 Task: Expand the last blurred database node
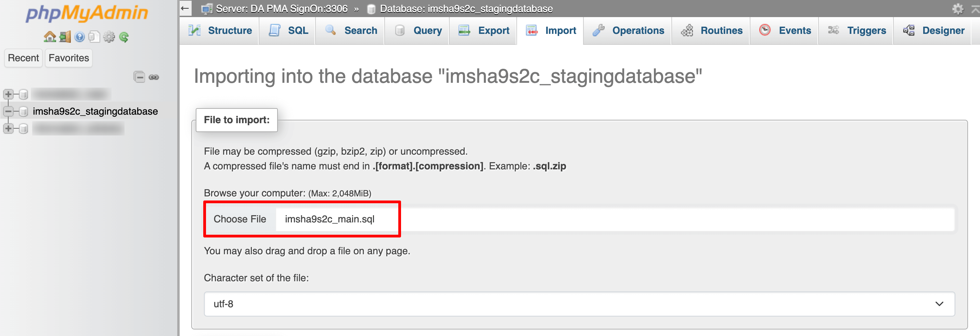[8, 128]
